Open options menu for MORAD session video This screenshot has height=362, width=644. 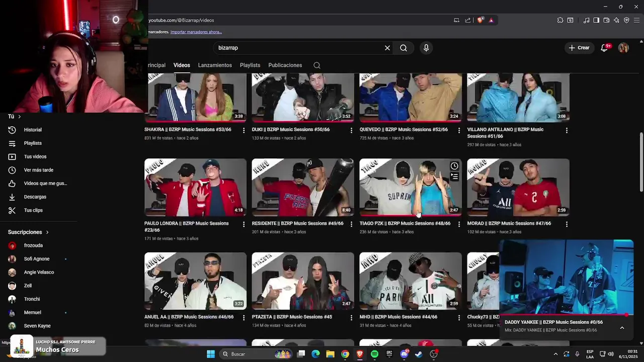[567, 224]
